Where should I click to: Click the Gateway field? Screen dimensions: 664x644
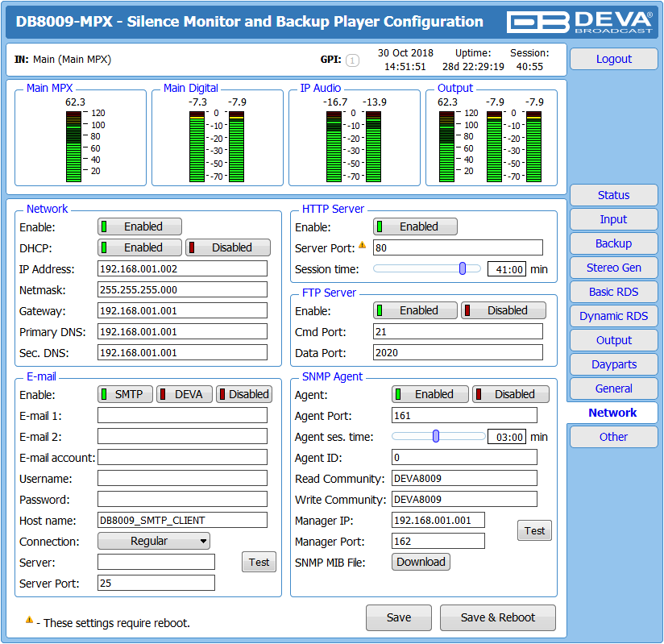tap(182, 310)
